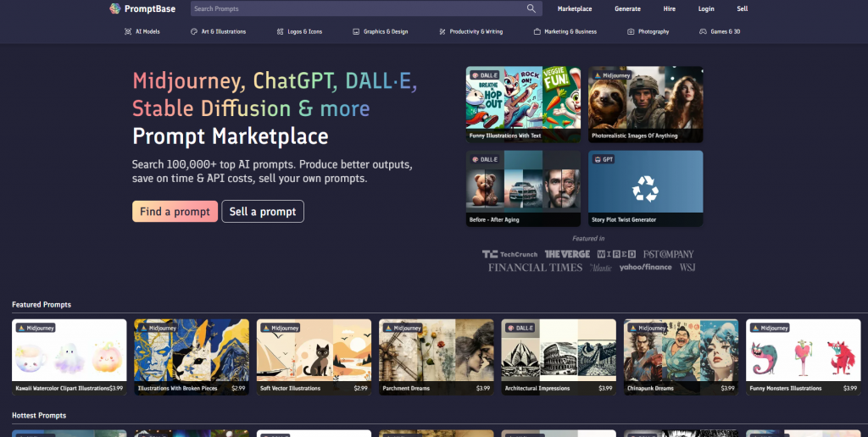Image resolution: width=868 pixels, height=437 pixels.
Task: Click the Marketing & Business briefcase icon
Action: coord(537,31)
